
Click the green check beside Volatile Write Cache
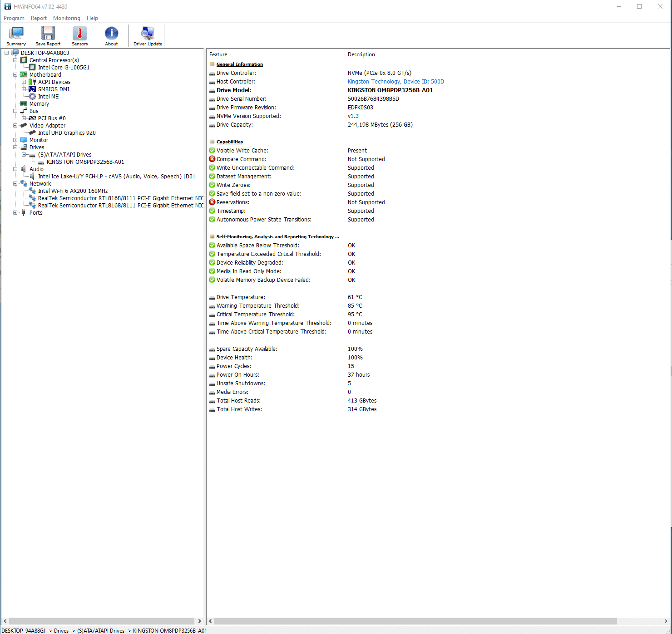pyautogui.click(x=212, y=151)
